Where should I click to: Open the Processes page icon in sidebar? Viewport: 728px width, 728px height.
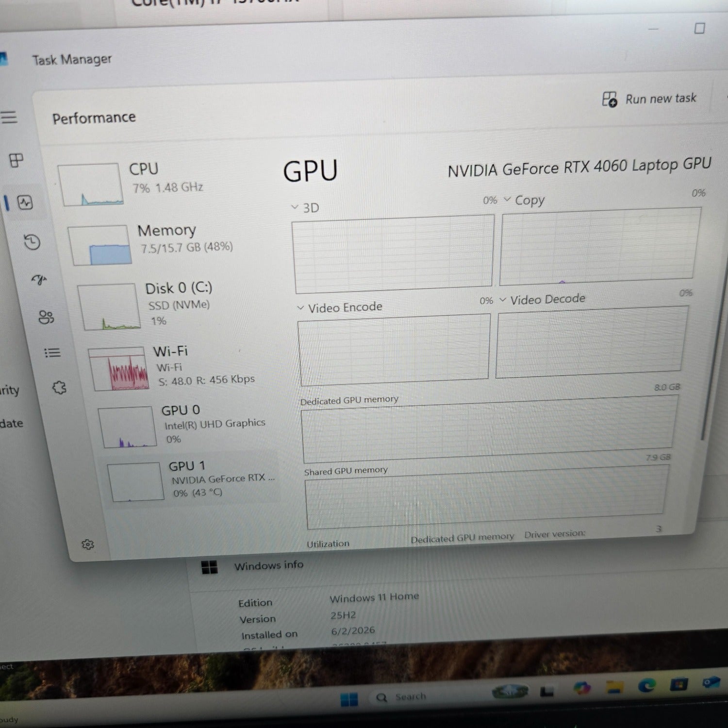click(x=17, y=161)
